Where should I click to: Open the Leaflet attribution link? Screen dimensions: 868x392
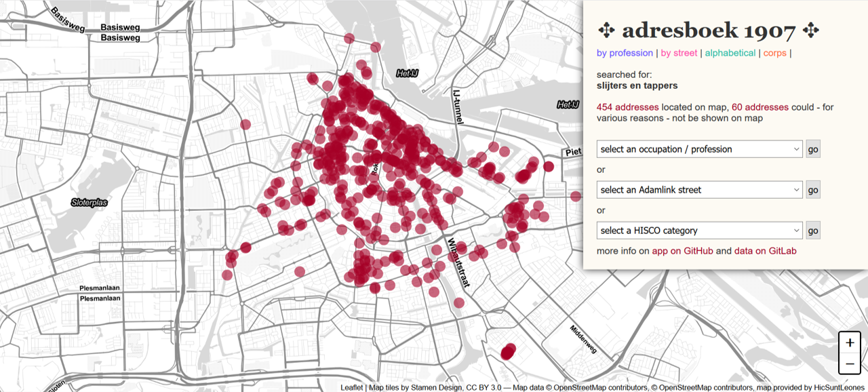351,387
